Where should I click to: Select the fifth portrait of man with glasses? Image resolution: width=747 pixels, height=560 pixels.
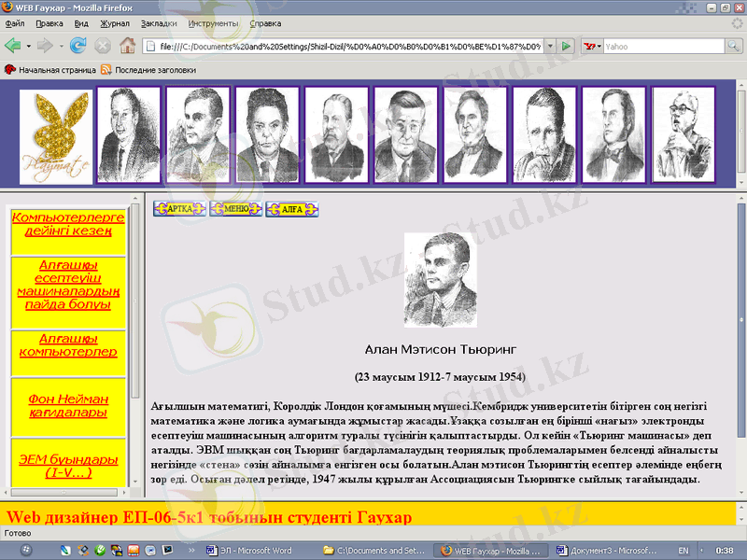(x=406, y=134)
